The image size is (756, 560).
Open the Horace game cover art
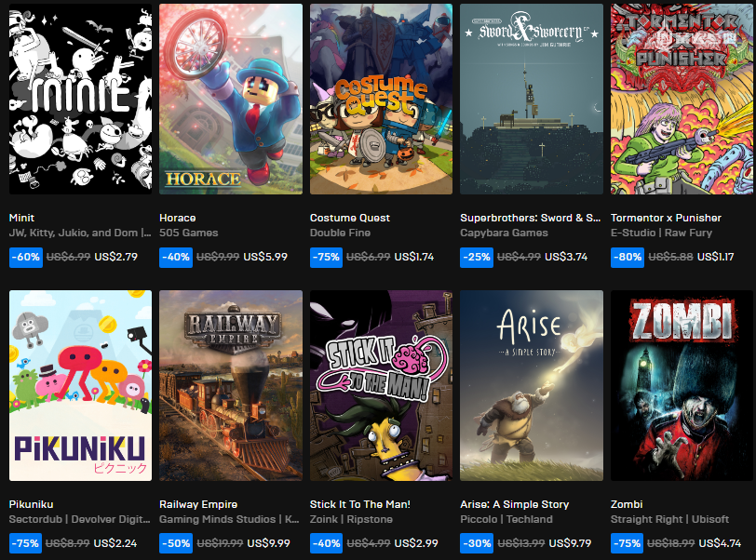[x=231, y=100]
